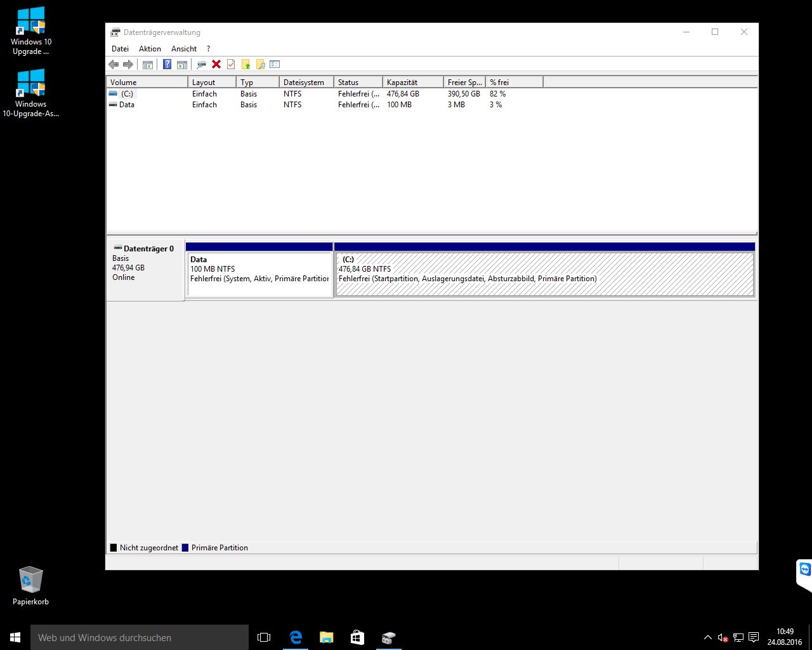Screen dimensions: 812x650
Task: Open the Ansicht menu
Action: [184, 49]
